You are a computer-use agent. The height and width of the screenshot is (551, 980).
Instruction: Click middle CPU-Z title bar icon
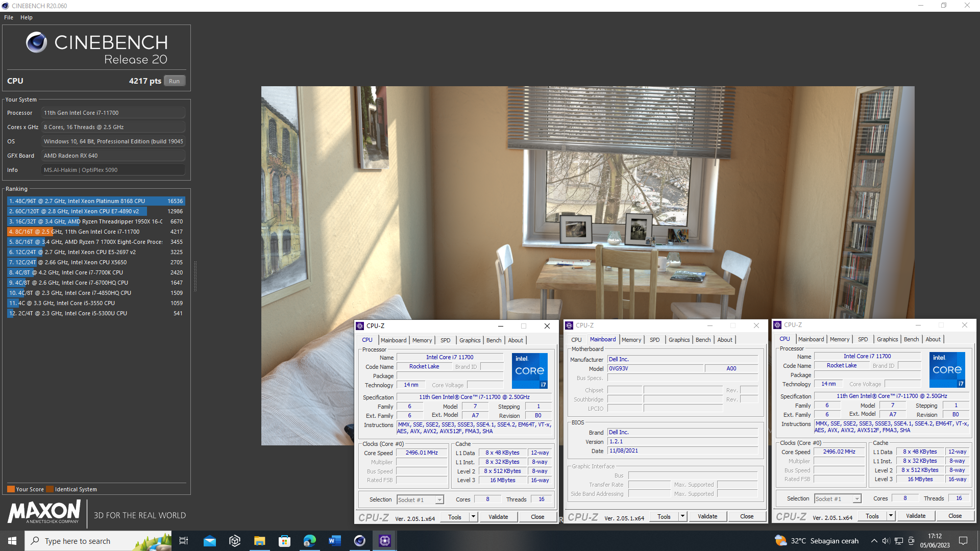coord(569,325)
